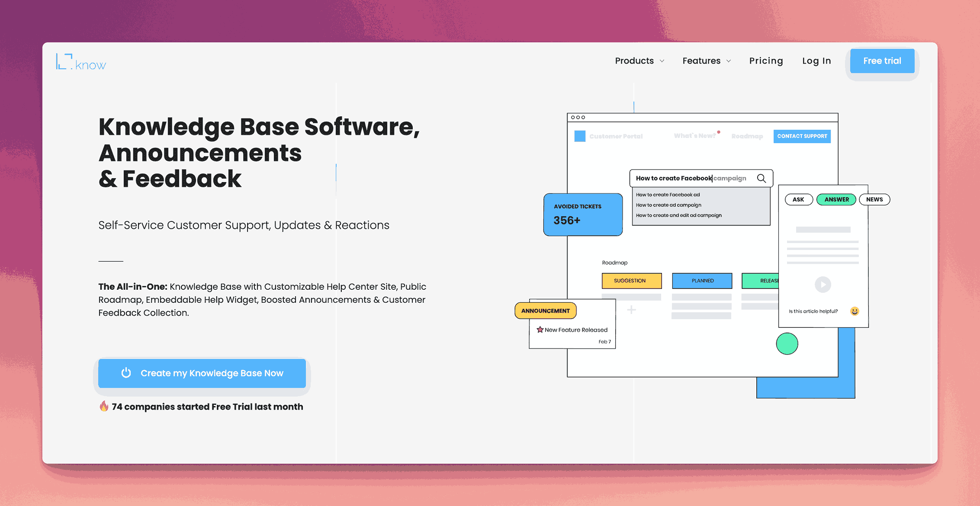Open the What's New? tab

tap(695, 136)
